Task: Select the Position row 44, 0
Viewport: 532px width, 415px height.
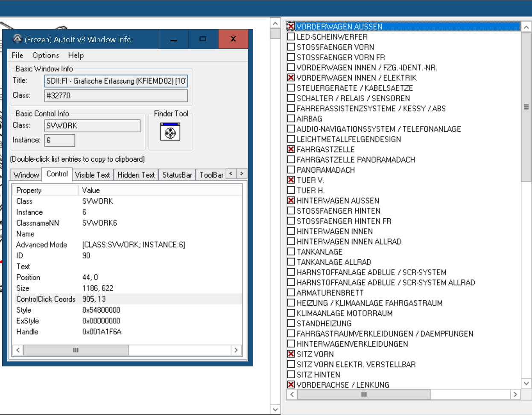Action: 128,277
